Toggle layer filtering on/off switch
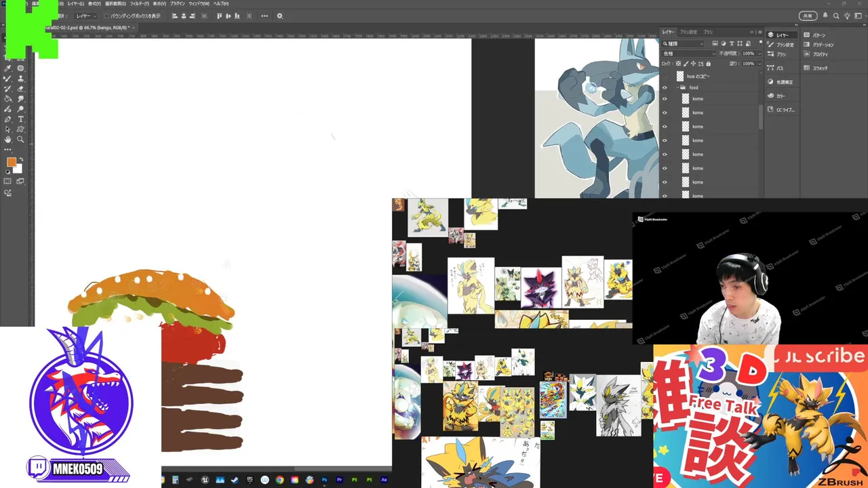Viewport: 868px width, 488px height. [x=761, y=42]
